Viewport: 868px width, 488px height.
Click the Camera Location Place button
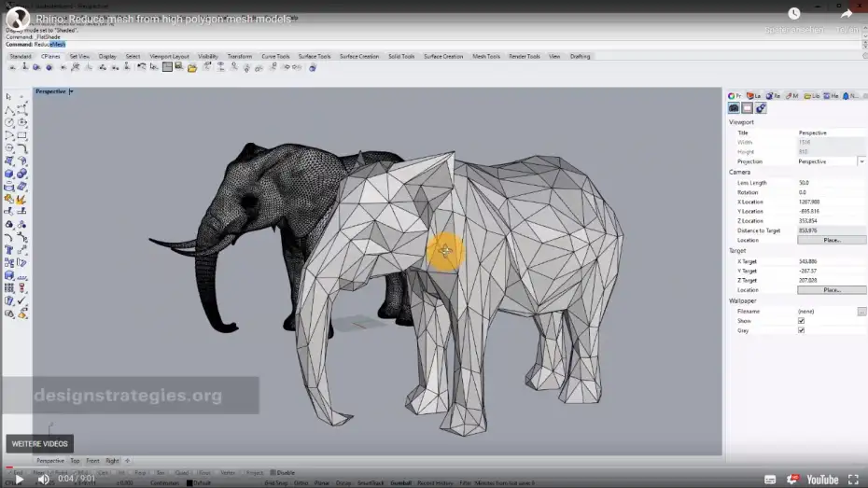tap(832, 240)
